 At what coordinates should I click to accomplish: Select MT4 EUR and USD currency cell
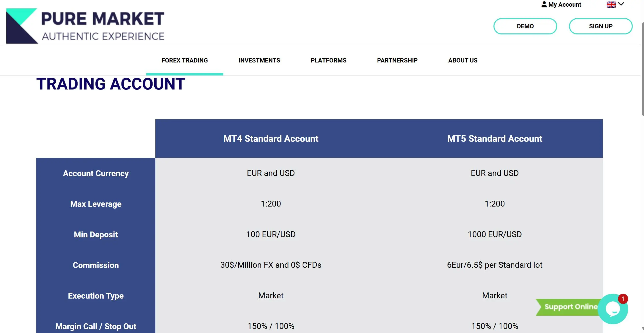271,173
